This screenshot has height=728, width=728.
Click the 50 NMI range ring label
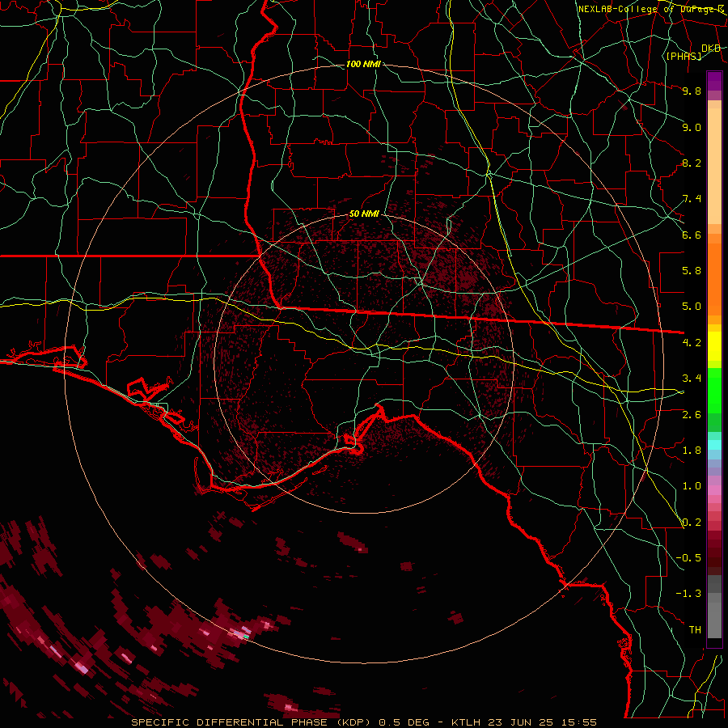[x=364, y=214]
